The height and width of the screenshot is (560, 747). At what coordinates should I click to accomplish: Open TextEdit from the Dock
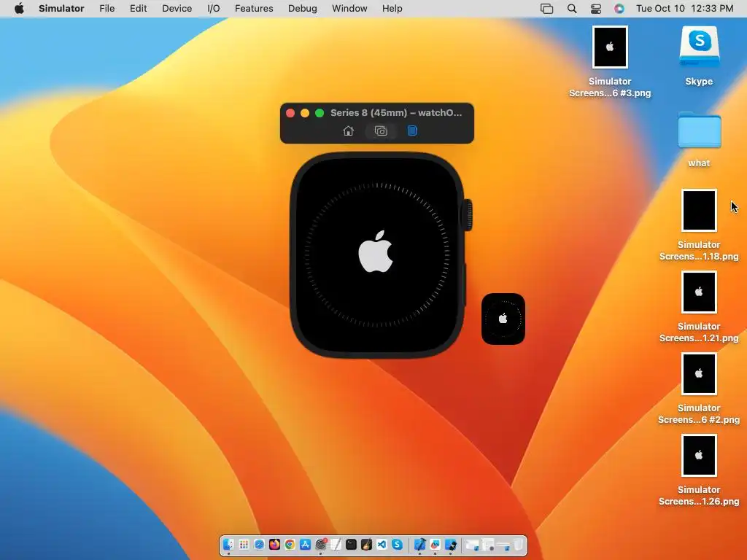(x=336, y=544)
